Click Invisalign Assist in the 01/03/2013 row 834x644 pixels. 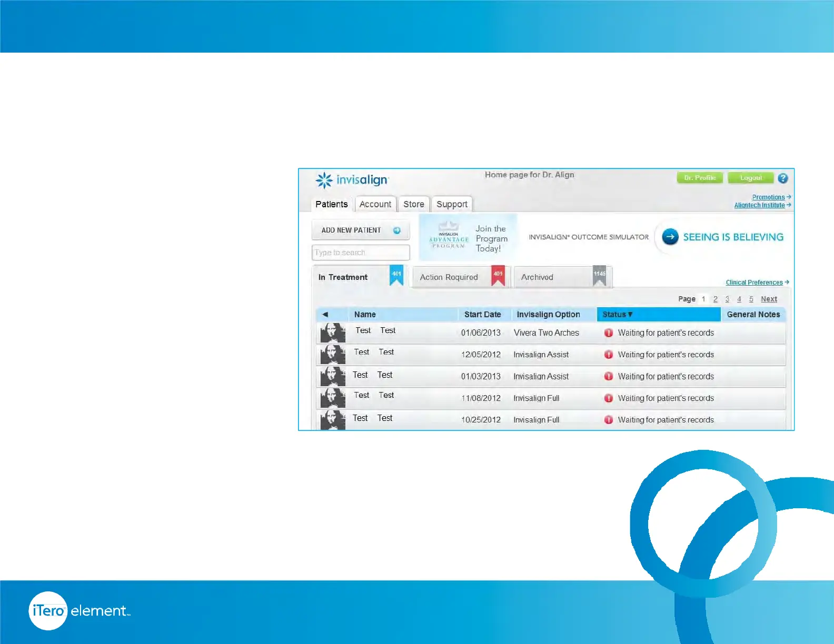[x=541, y=377]
